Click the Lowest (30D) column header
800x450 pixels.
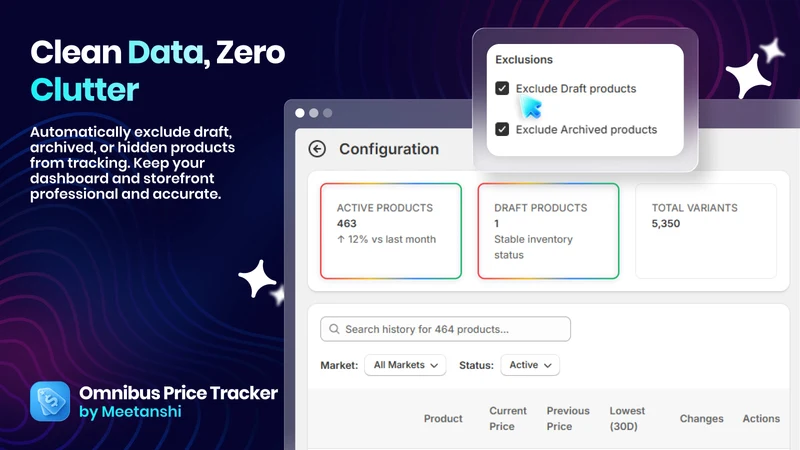click(x=627, y=418)
